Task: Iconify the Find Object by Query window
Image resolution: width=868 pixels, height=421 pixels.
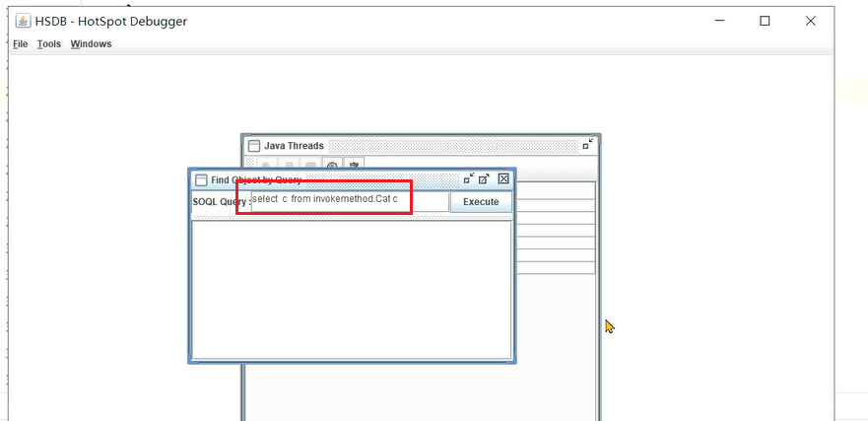Action: pyautogui.click(x=469, y=179)
